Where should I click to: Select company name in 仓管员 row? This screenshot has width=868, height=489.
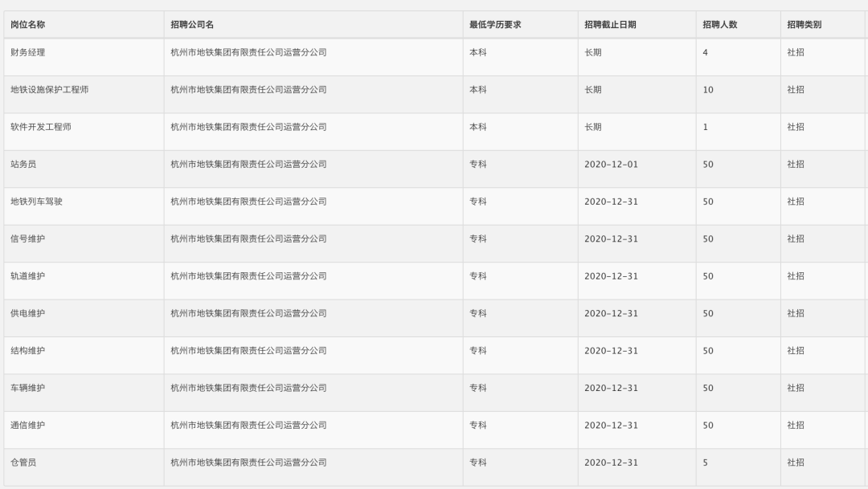coord(248,463)
